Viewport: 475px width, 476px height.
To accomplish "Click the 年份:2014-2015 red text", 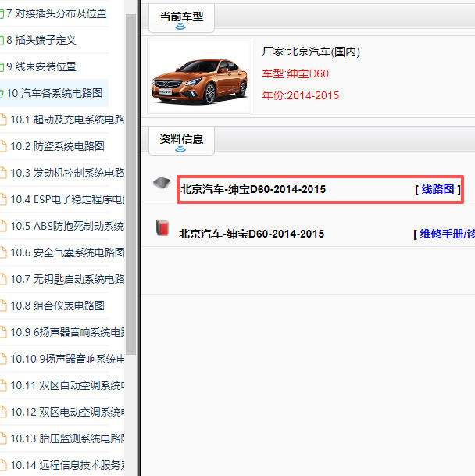I will coord(301,95).
